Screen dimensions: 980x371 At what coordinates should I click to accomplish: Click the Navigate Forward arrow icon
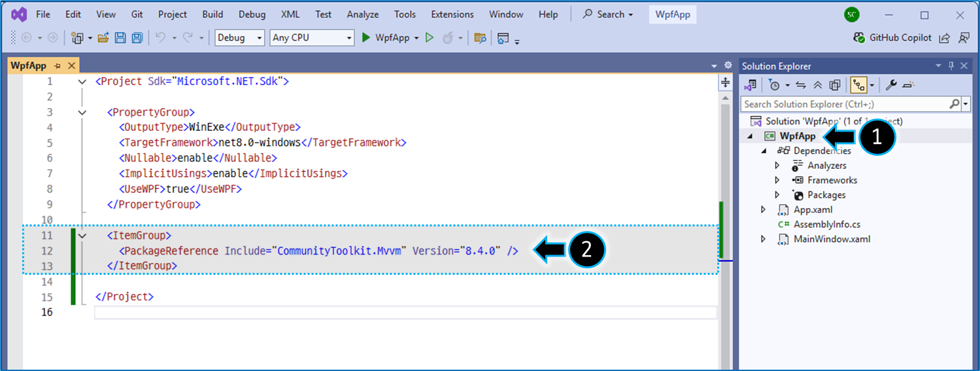(52, 38)
